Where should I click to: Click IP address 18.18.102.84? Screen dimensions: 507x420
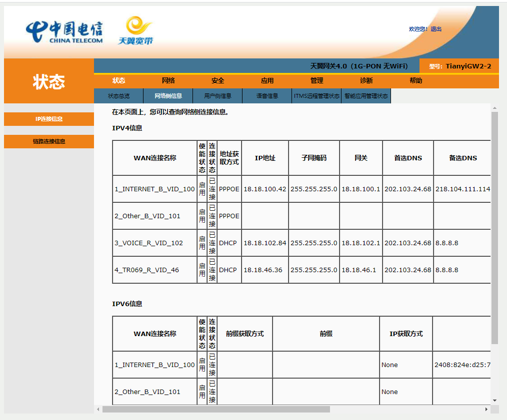[x=265, y=243]
